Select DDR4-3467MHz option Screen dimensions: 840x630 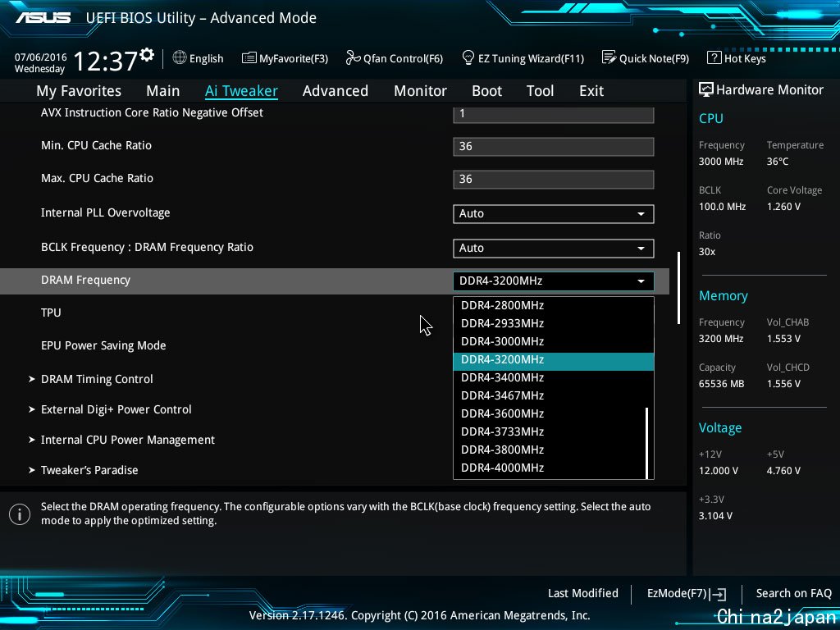click(554, 396)
